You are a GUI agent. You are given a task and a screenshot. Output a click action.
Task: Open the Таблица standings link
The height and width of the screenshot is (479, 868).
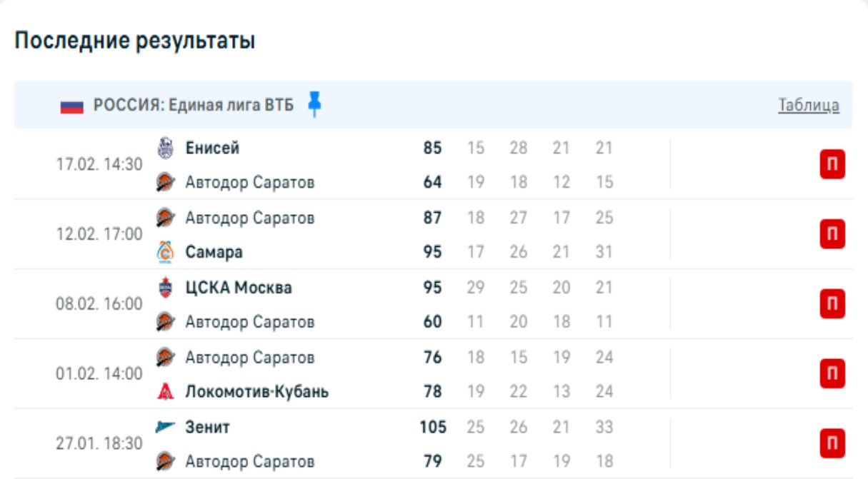point(809,106)
